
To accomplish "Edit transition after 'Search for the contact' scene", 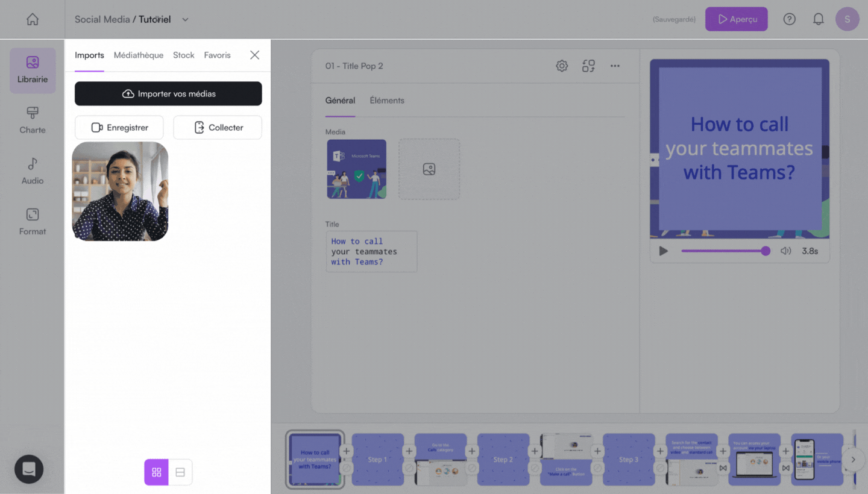I will point(723,467).
